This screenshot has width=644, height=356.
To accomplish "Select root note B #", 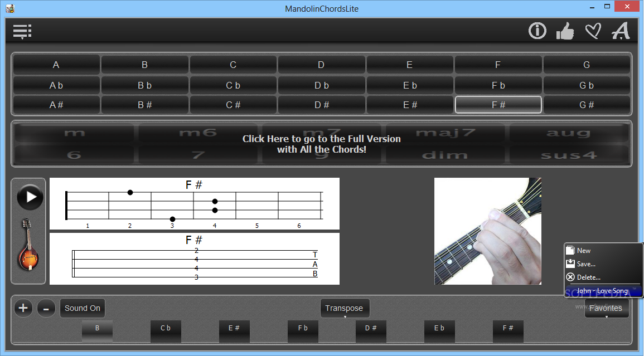I will tap(144, 105).
